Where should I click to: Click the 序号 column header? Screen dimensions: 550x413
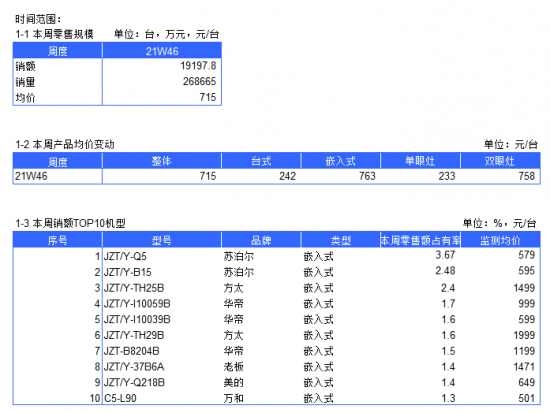click(58, 240)
